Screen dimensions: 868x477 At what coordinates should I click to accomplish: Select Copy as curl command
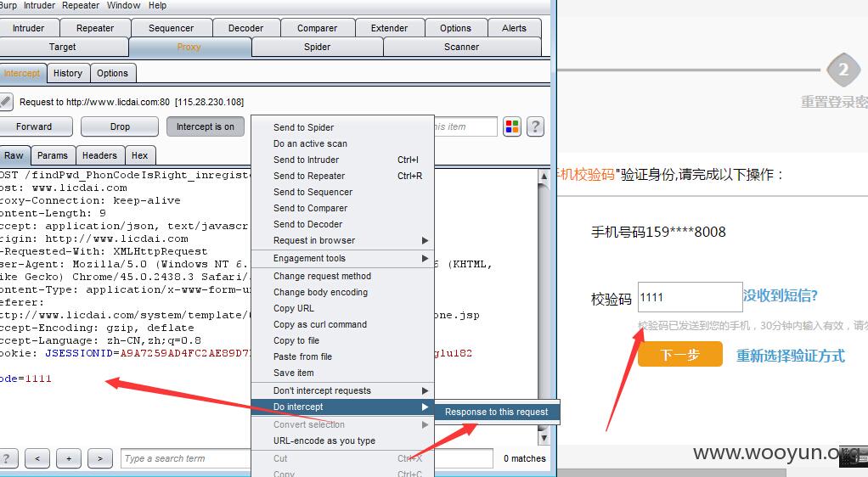pos(342,324)
